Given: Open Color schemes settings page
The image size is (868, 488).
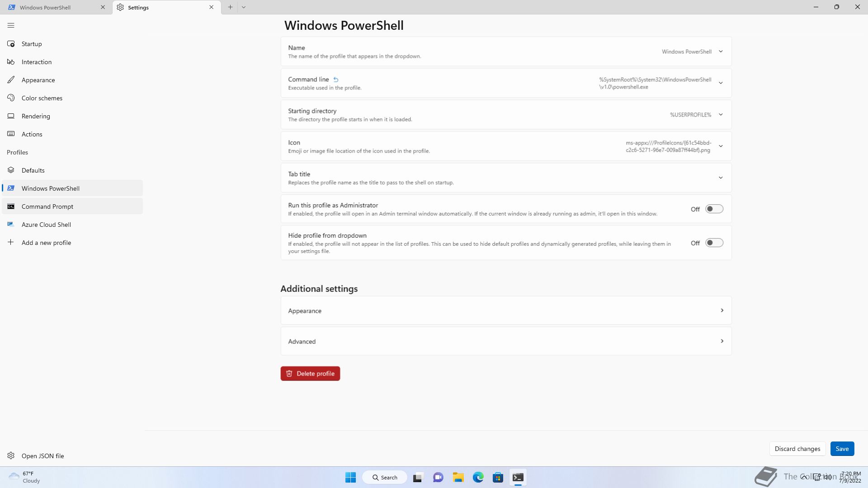Looking at the screenshot, I should coord(72,98).
